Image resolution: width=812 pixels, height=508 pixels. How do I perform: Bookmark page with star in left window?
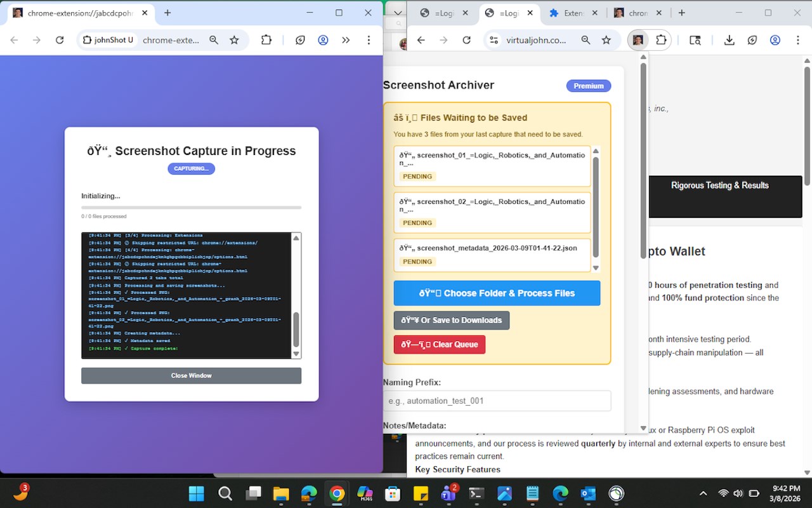pos(234,40)
